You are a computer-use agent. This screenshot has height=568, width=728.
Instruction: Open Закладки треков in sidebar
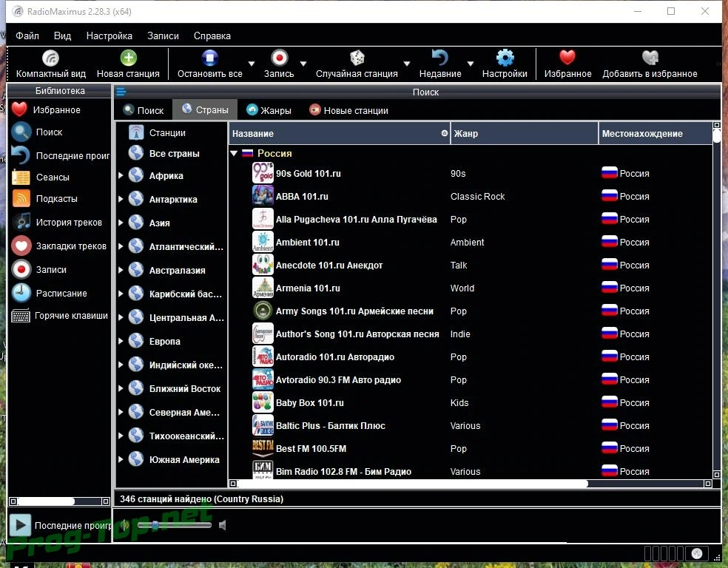coord(59,246)
